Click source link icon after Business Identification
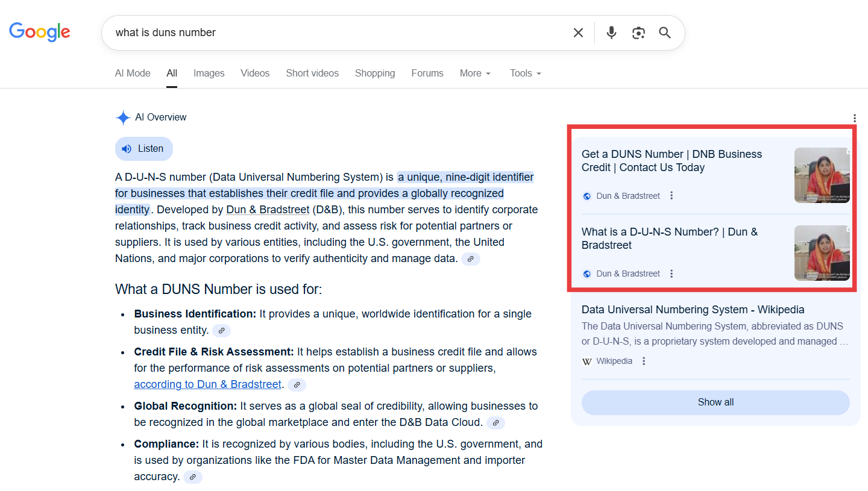The image size is (868, 491). [x=221, y=330]
